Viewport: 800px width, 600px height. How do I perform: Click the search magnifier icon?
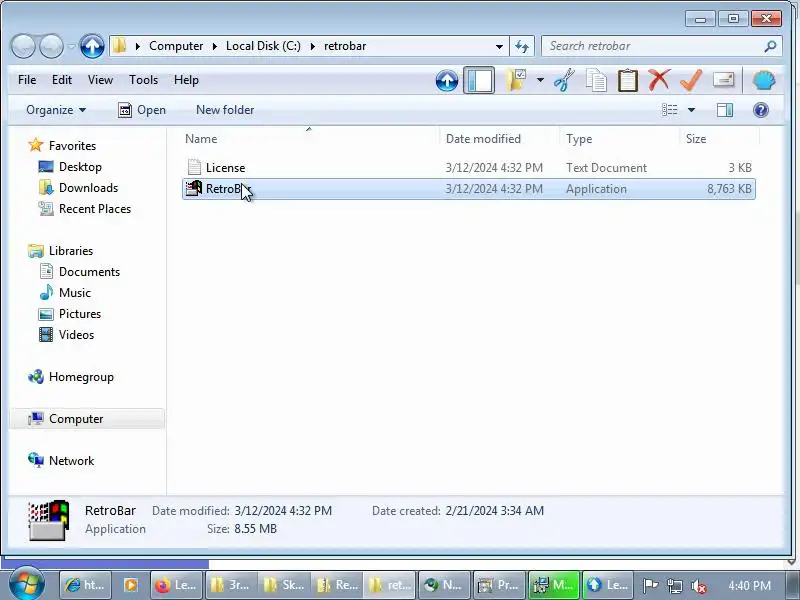coord(770,46)
